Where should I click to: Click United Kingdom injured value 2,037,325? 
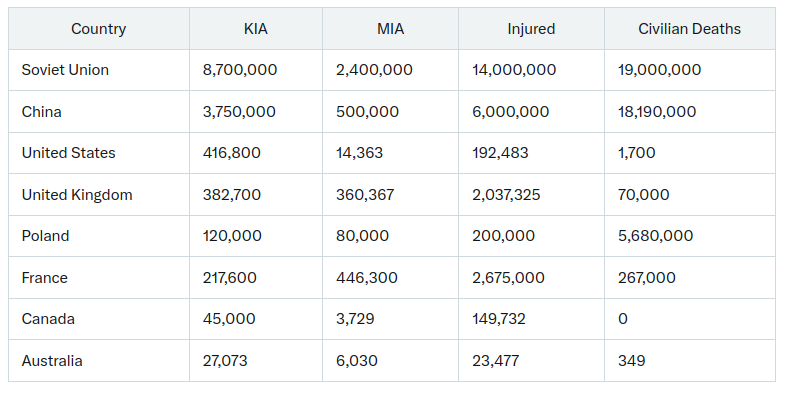point(506,194)
